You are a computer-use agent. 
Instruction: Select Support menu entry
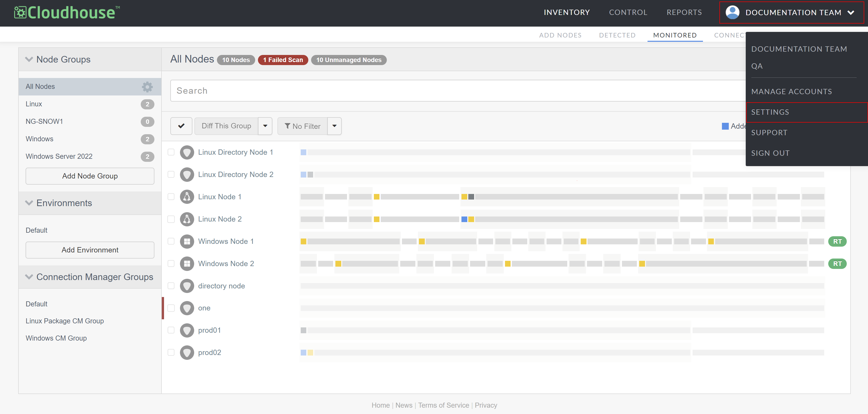(769, 133)
